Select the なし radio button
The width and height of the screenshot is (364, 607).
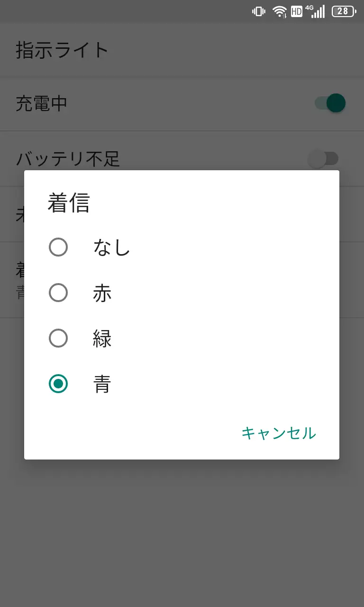point(58,247)
